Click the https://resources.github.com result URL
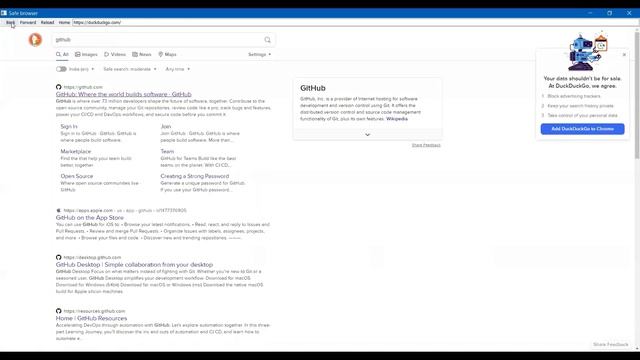Viewport: 640px width, 360px height. coord(94,311)
